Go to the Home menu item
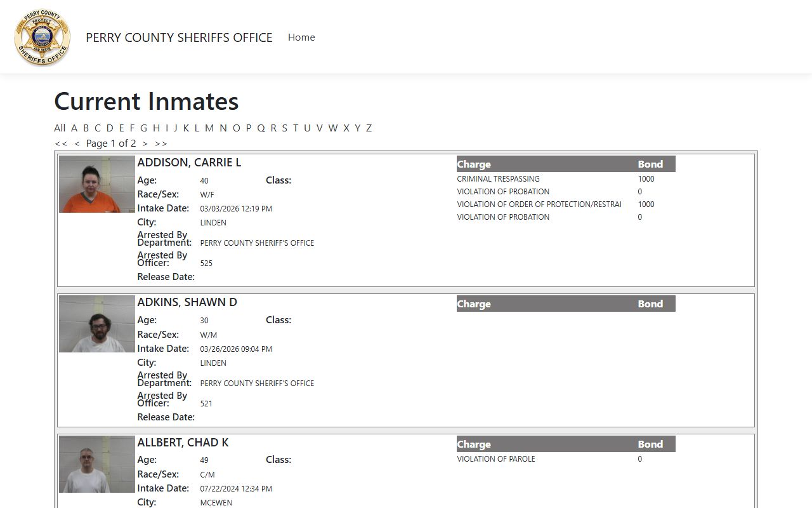812x508 pixels. pos(301,37)
